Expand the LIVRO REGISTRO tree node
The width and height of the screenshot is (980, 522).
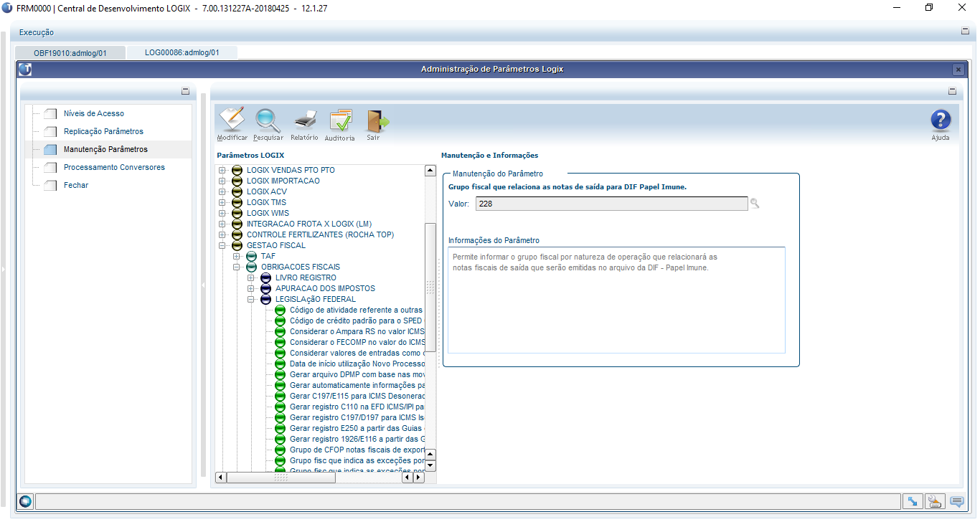(251, 277)
